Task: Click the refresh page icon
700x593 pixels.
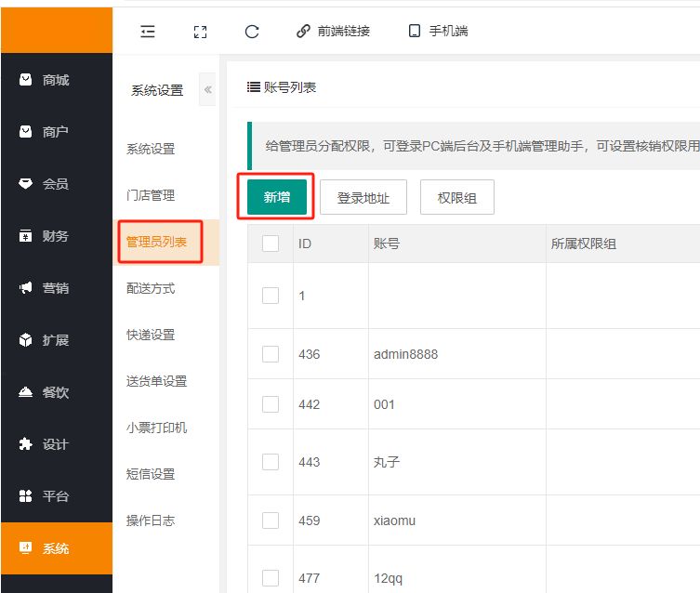Action: [x=251, y=31]
